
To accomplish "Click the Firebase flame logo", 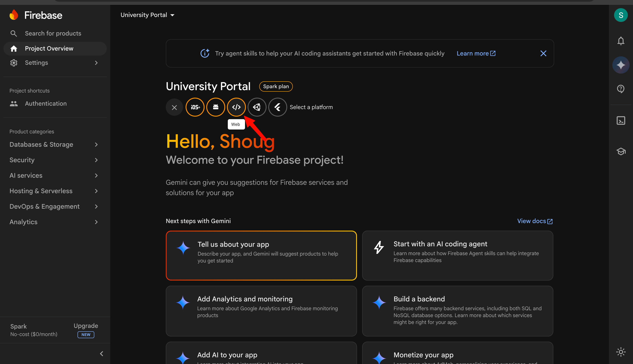I will point(14,15).
